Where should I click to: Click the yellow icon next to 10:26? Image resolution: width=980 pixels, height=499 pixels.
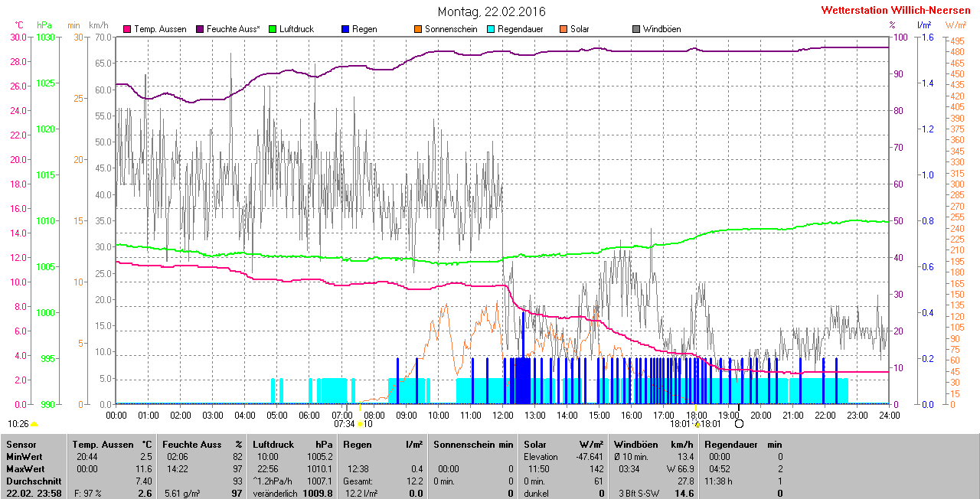pyautogui.click(x=34, y=423)
